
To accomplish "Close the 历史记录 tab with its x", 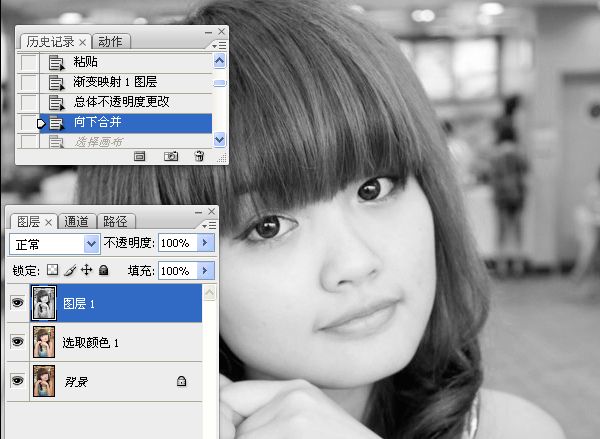I will tap(82, 42).
